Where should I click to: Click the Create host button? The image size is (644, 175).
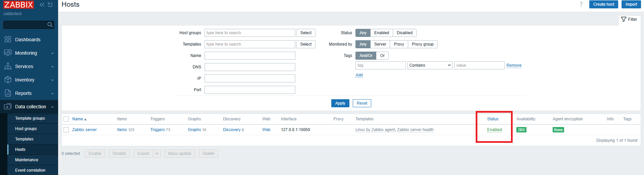coord(603,4)
